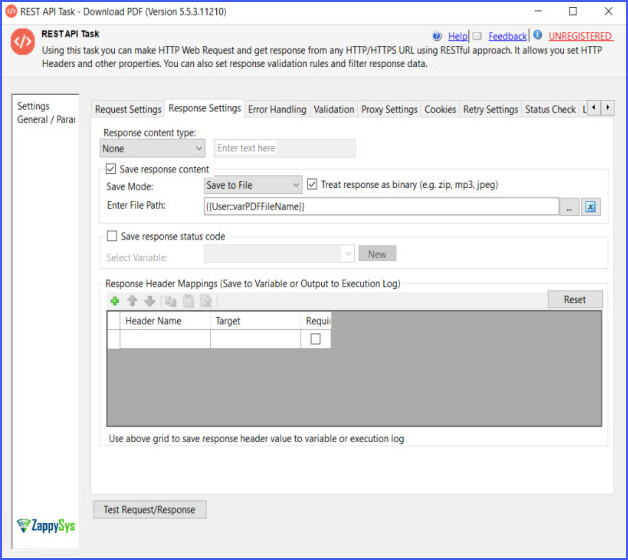
Task: Toggle Save response content checkbox
Action: 111,169
